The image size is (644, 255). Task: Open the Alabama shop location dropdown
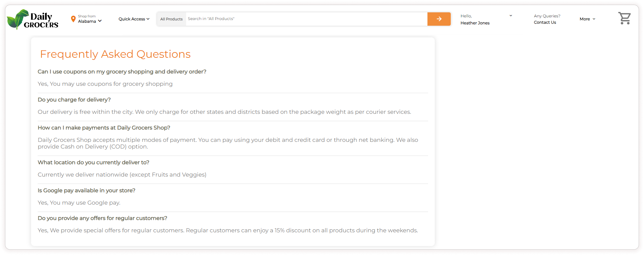coord(90,21)
